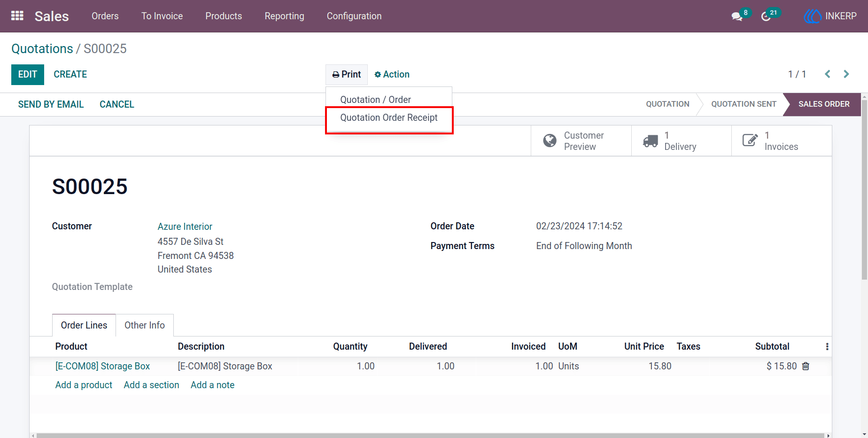Open the Reporting menu

coord(285,16)
